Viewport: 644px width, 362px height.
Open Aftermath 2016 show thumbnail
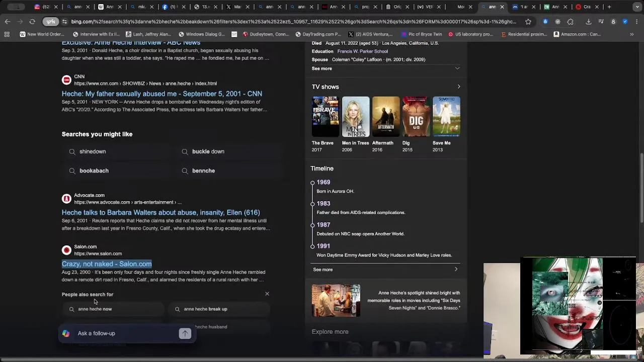pos(386,117)
